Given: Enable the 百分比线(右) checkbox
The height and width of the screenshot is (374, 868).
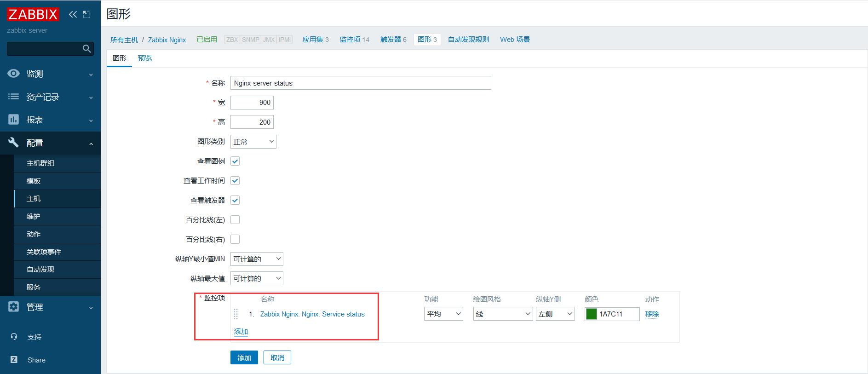Looking at the screenshot, I should [235, 239].
